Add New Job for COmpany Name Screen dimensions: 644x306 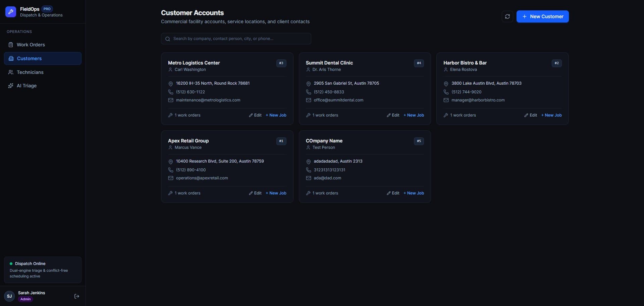414,193
